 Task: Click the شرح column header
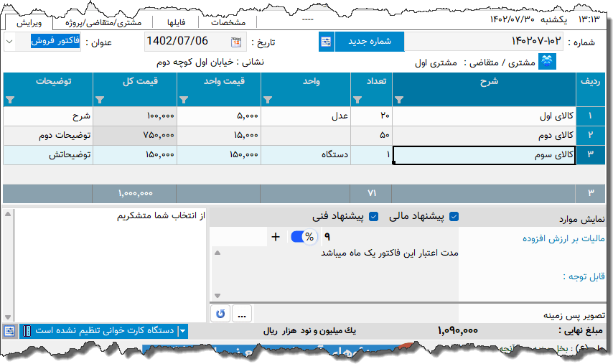(x=484, y=90)
